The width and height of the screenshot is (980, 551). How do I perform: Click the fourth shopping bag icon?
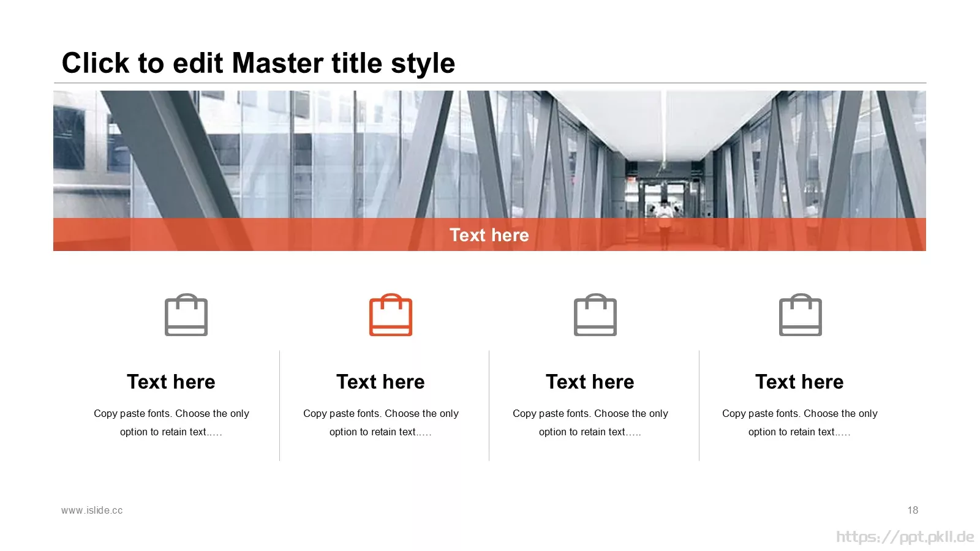point(801,315)
